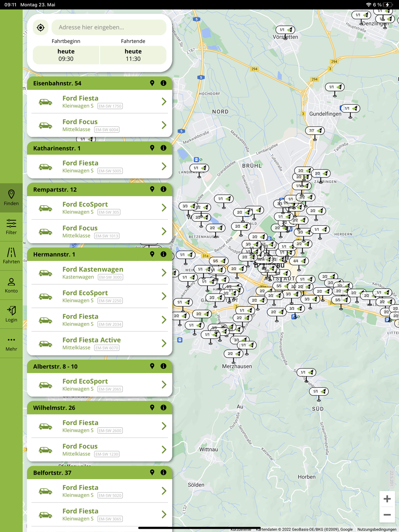399x532 pixels.
Task: Open Ford Fiesta EM-SW 2034 chevron
Action: pyautogui.click(x=164, y=320)
